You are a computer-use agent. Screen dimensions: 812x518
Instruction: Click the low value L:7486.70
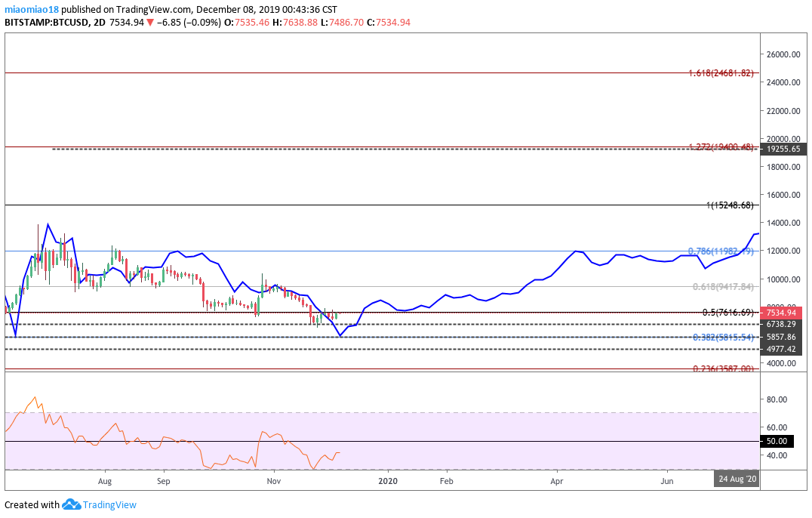point(342,22)
